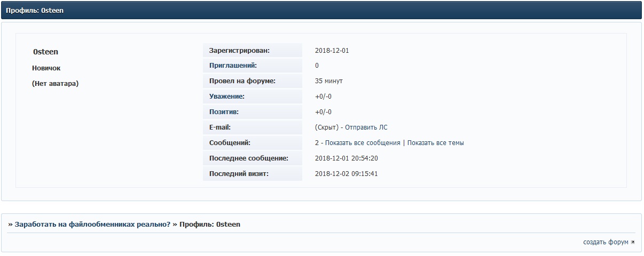Click the external arrow icon beside создать форум
The image size is (644, 256).
tap(633, 242)
